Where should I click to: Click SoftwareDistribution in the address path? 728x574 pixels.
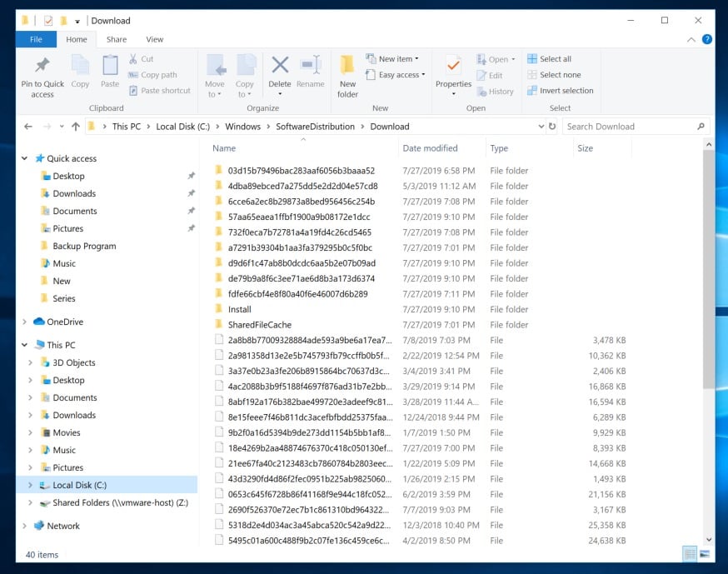point(315,127)
